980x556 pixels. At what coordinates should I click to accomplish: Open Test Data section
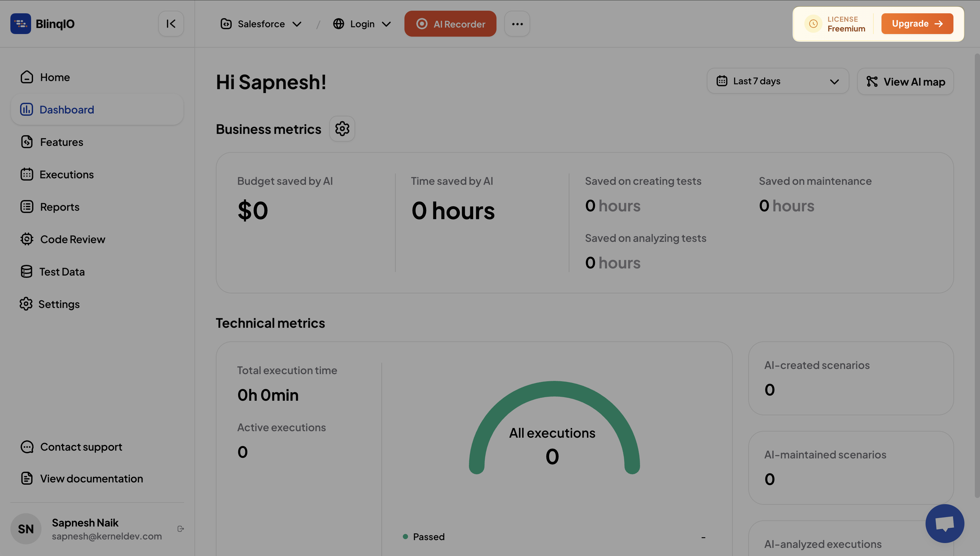click(62, 272)
